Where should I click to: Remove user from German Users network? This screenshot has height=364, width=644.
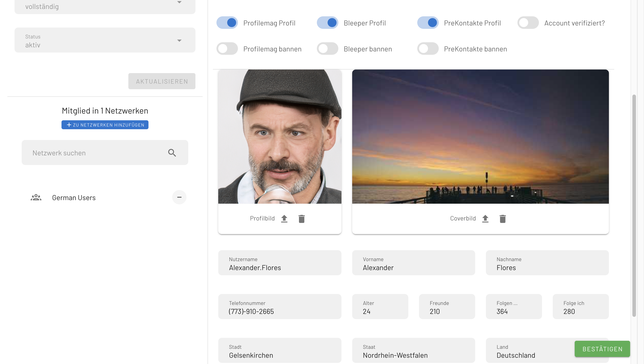tap(179, 197)
